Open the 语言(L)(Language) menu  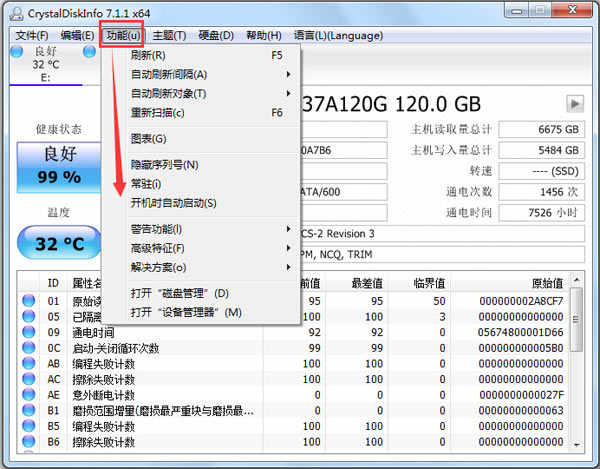tap(338, 36)
